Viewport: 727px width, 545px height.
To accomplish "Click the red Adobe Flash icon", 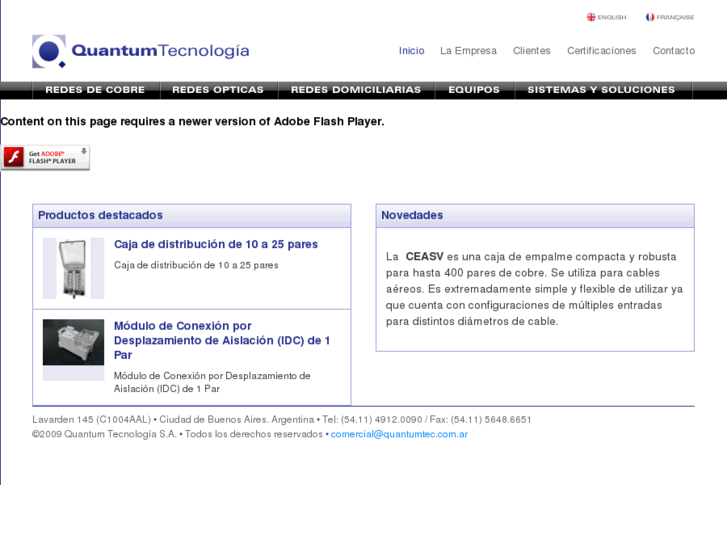I will click(13, 157).
